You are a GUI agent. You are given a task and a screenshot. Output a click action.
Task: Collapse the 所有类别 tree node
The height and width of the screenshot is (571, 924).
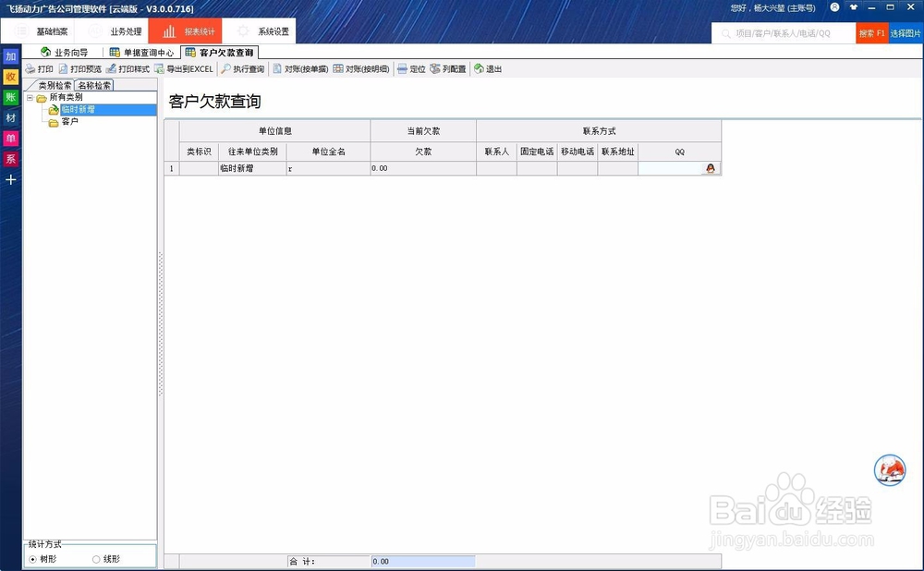tap(30, 97)
